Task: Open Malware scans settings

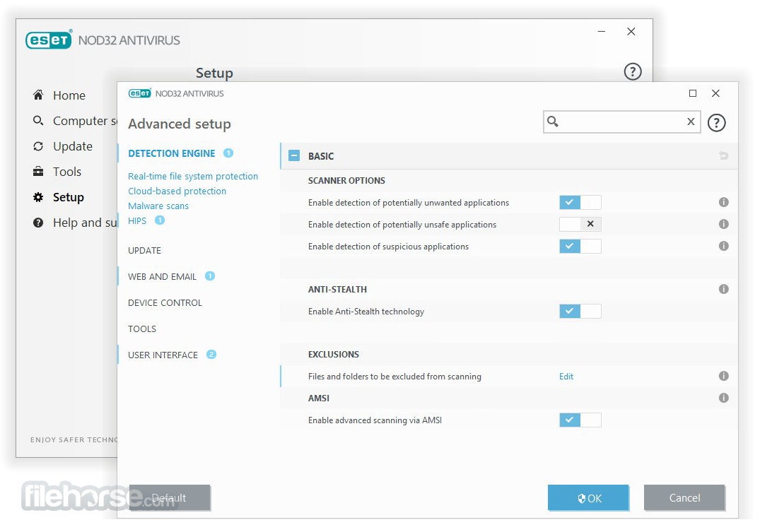Action: coord(158,206)
